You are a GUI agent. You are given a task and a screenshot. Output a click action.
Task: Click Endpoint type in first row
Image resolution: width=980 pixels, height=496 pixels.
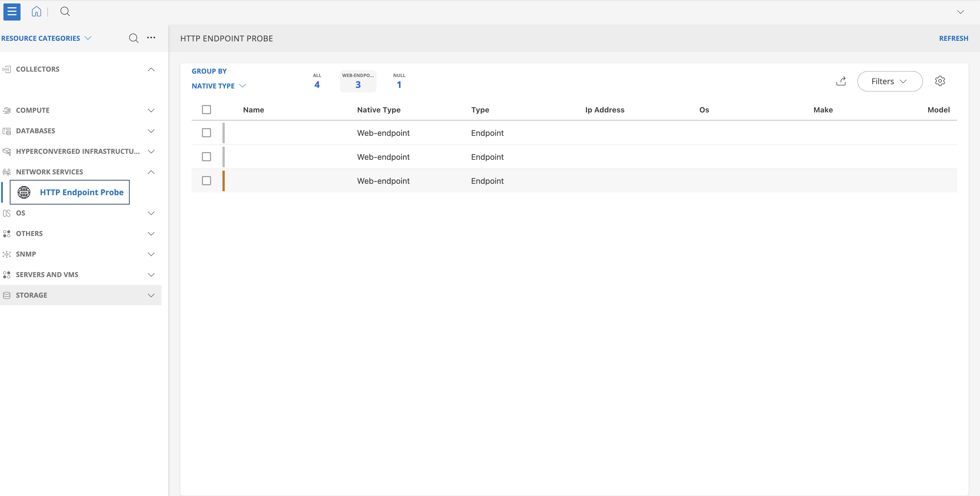487,133
